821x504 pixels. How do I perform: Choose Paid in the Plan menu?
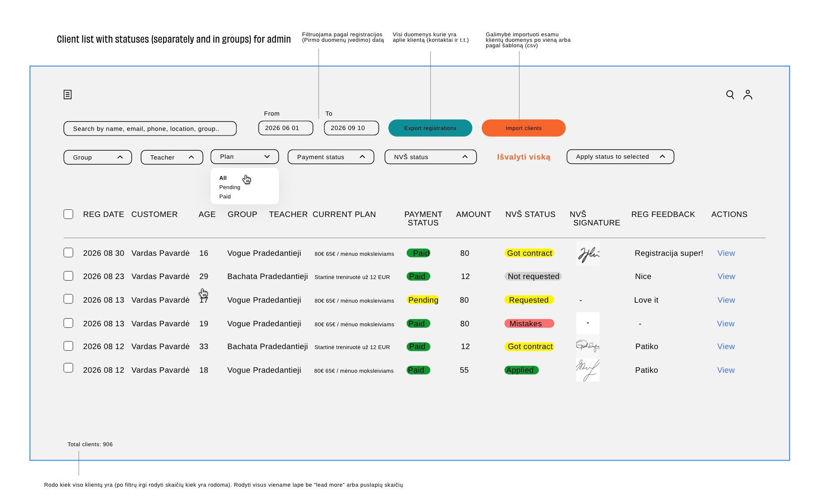pyautogui.click(x=225, y=196)
